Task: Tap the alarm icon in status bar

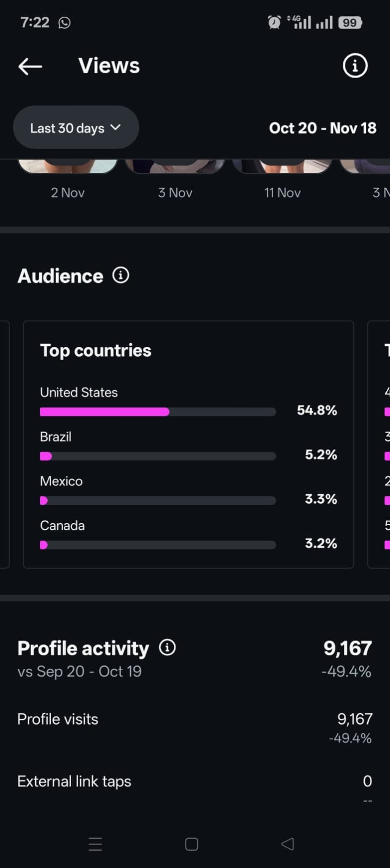Action: pyautogui.click(x=274, y=23)
